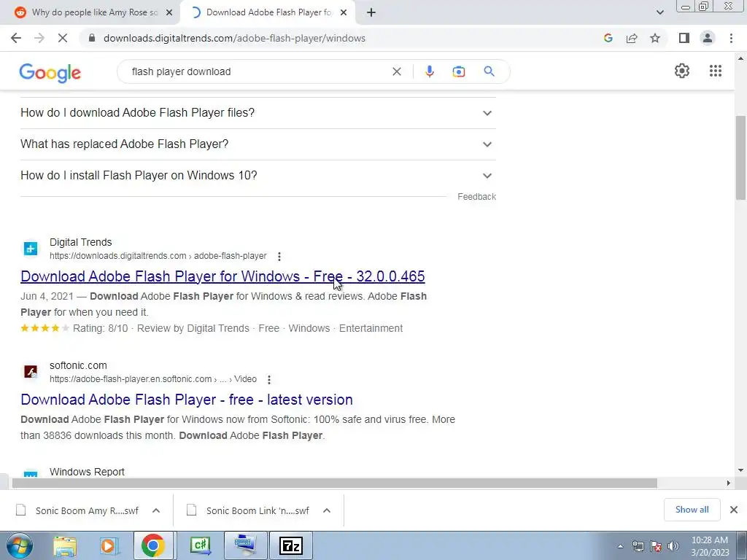The image size is (747, 560).
Task: Open the Chrome three-dot menu
Action: point(731,38)
